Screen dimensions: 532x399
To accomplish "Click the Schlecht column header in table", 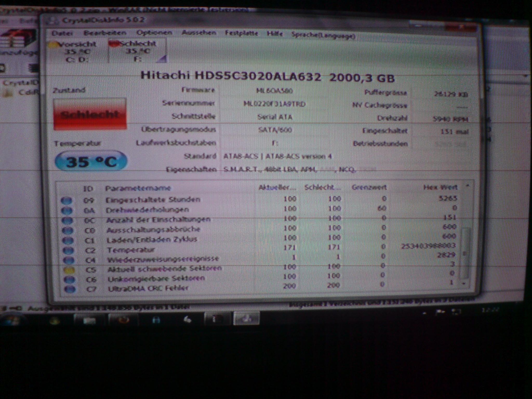I will pyautogui.click(x=323, y=187).
